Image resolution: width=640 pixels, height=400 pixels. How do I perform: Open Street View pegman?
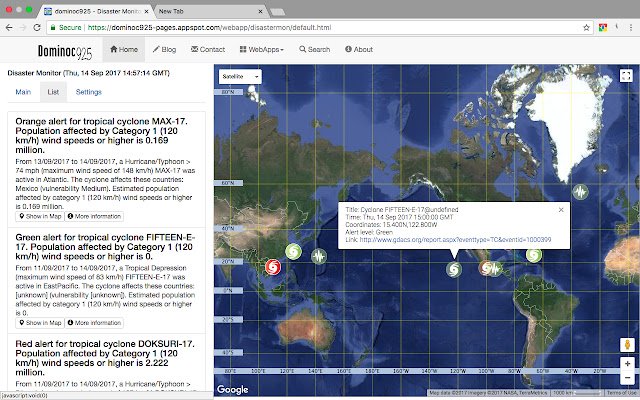627,345
